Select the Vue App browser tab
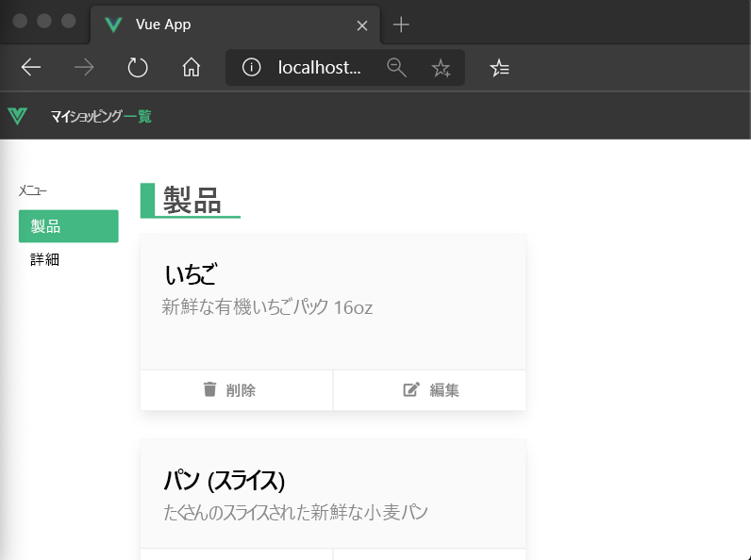The height and width of the screenshot is (560, 751). coord(235,25)
